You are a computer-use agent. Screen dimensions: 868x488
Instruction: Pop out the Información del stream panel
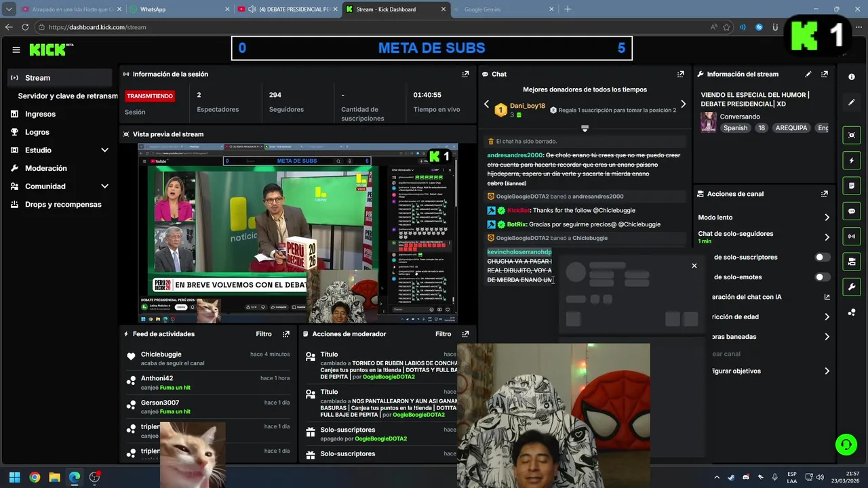tap(825, 74)
